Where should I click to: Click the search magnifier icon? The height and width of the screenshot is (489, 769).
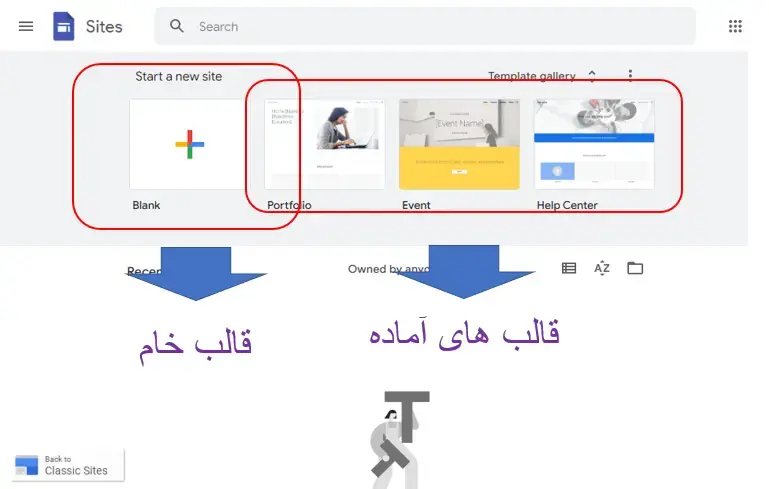[x=177, y=26]
